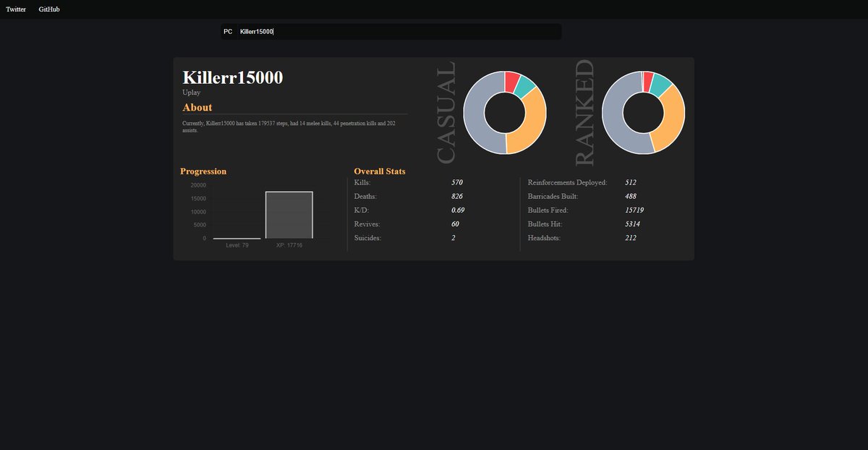Click the Killerr15000 profile heading
The width and height of the screenshot is (868, 450).
click(233, 77)
